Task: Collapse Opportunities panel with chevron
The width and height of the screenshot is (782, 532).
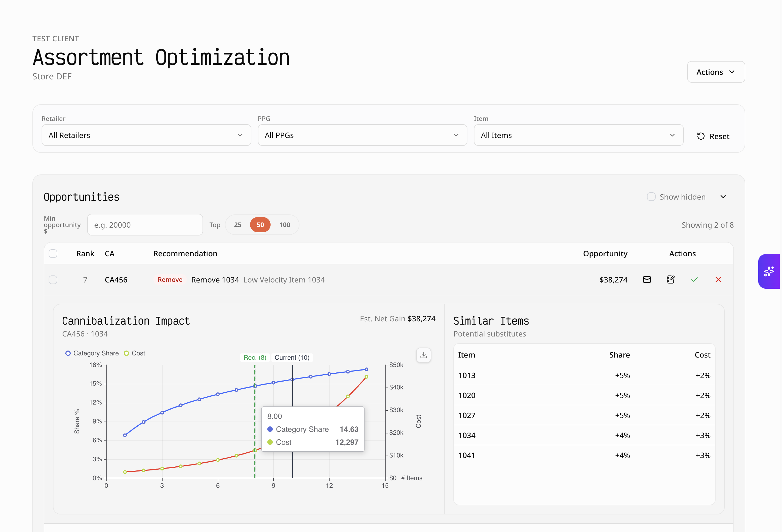Action: click(723, 197)
